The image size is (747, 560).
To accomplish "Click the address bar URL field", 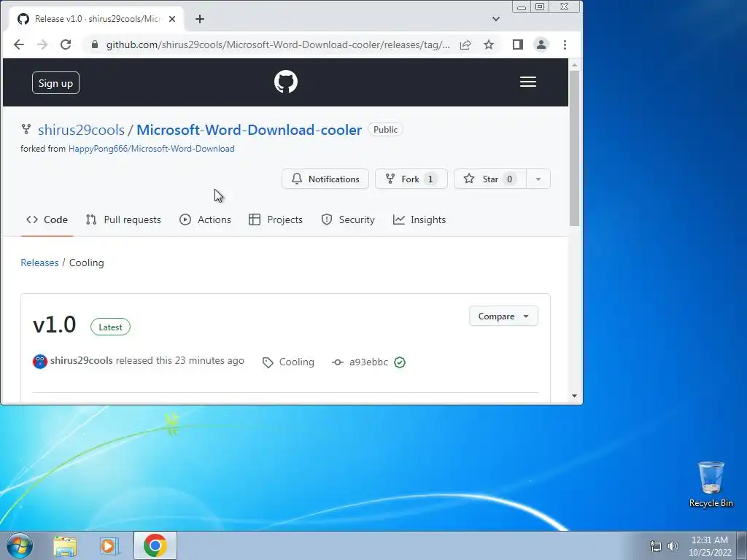I will tap(277, 44).
